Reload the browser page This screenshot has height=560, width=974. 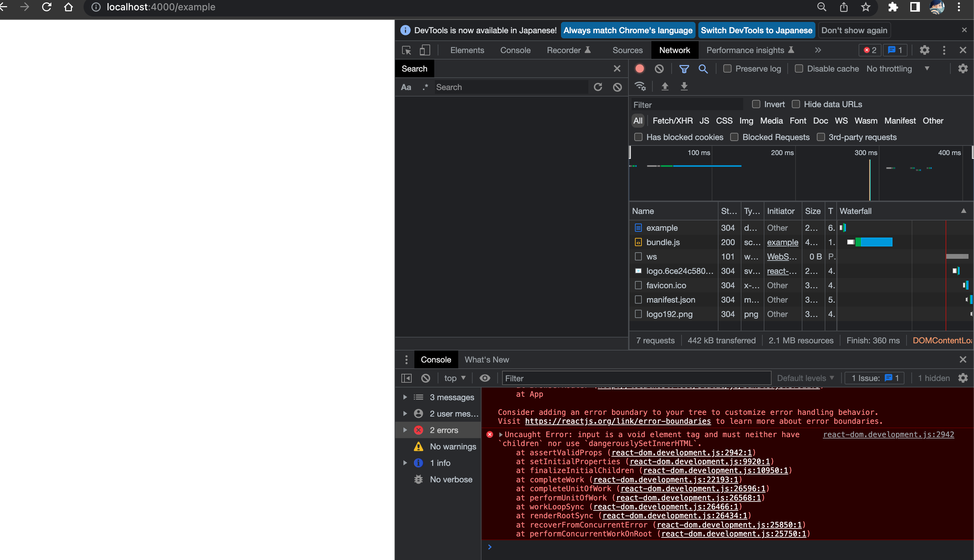47,7
